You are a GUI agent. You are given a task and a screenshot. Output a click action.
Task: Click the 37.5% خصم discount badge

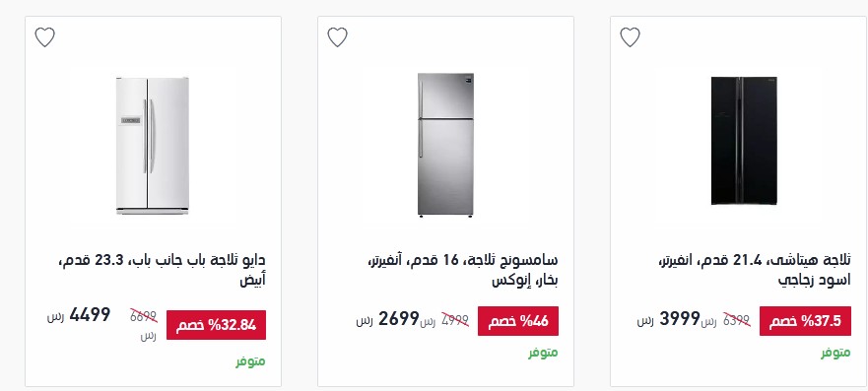click(x=805, y=321)
